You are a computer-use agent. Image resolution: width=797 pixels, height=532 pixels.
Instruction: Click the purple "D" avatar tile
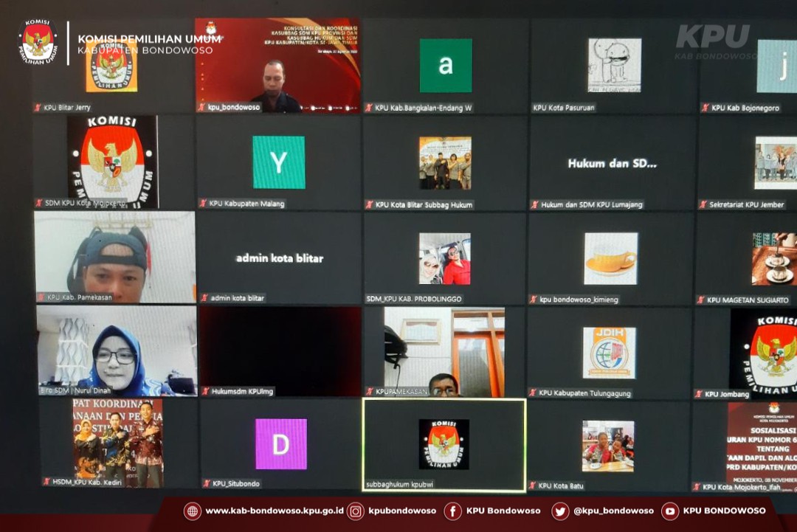281,444
